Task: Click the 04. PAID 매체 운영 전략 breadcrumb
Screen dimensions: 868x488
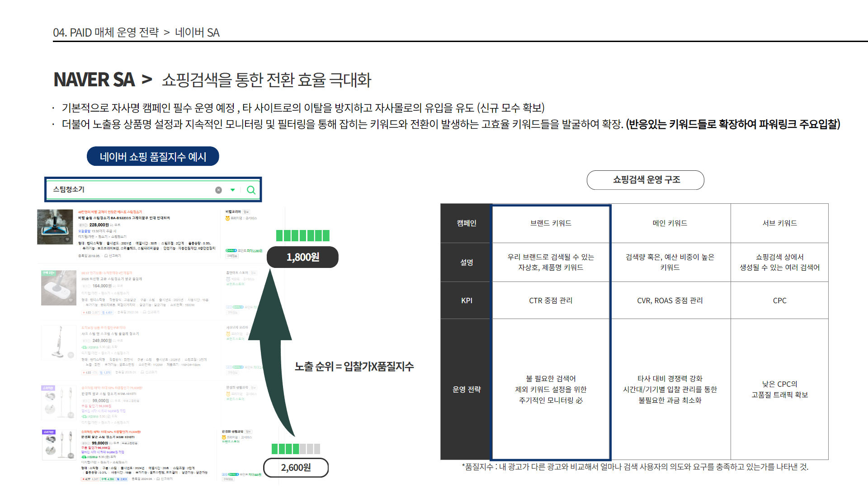Action: [x=106, y=33]
